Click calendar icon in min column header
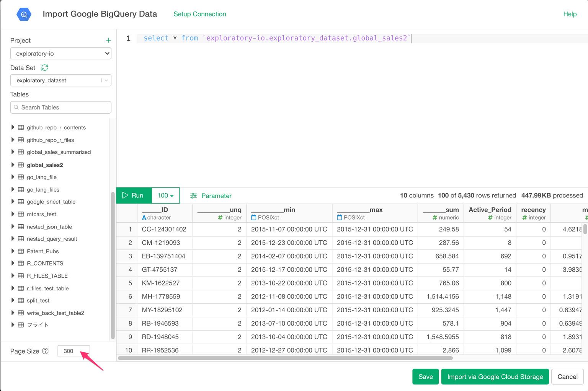 [253, 218]
